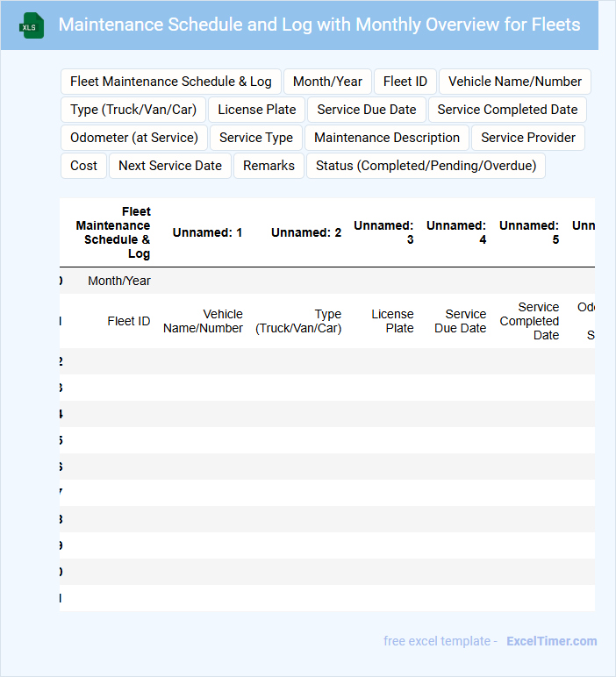The width and height of the screenshot is (616, 677).
Task: Choose the Fleet ID tag
Action: tap(405, 82)
